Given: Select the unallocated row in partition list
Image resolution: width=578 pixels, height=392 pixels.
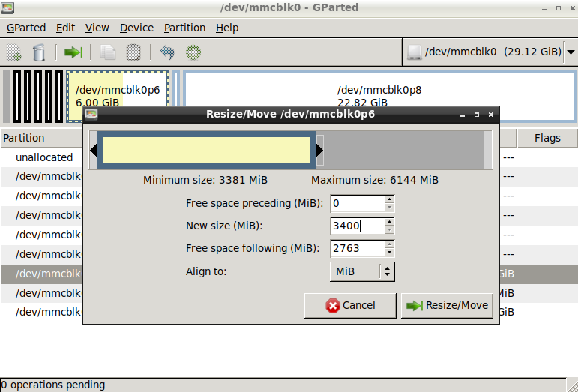Looking at the screenshot, I should [x=41, y=157].
